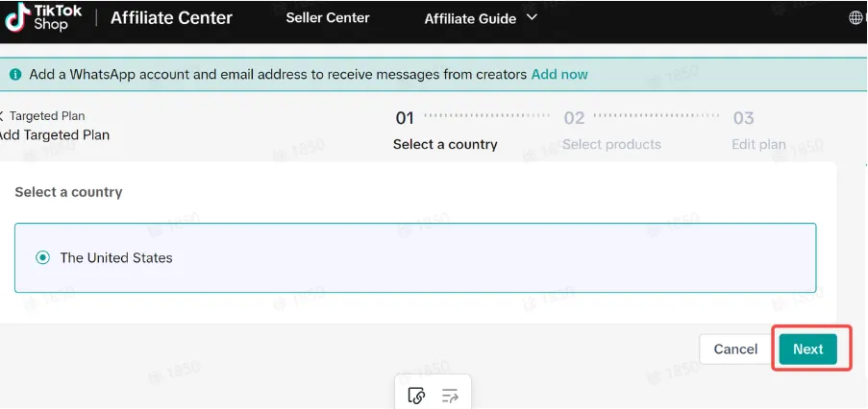
Task: Select the Edit plan step label
Action: [759, 144]
